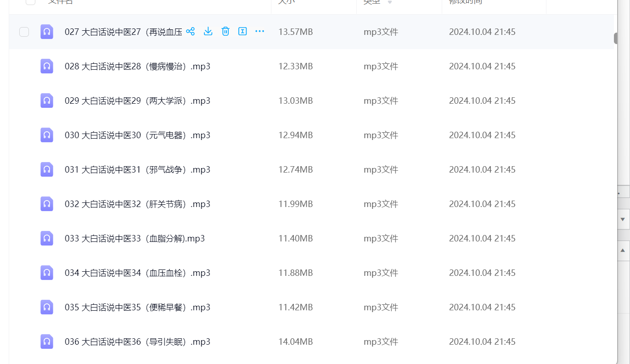This screenshot has width=630, height=364.
Task: Click the up arrow button at right edge
Action: (623, 251)
